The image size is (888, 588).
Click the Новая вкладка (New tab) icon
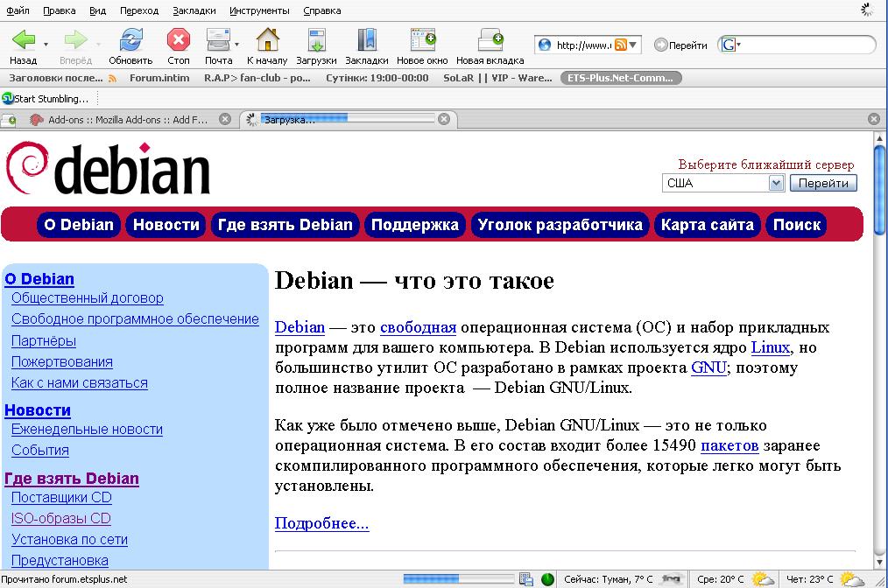490,40
